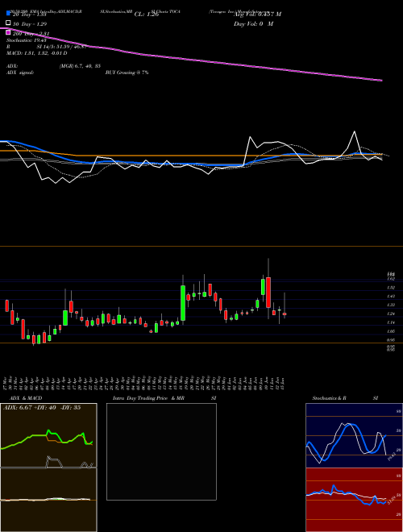Open the ADX chart panel with green line
This screenshot has width=403, height=532.
(x=48, y=435)
